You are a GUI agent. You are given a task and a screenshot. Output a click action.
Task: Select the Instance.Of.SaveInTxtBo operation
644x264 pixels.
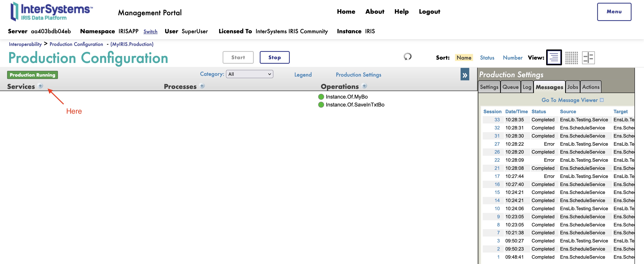[x=355, y=105]
